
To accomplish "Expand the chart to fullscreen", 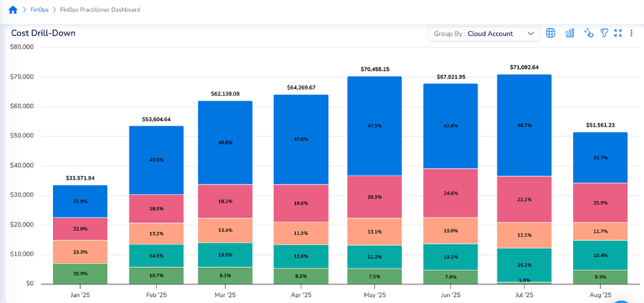I will [618, 33].
